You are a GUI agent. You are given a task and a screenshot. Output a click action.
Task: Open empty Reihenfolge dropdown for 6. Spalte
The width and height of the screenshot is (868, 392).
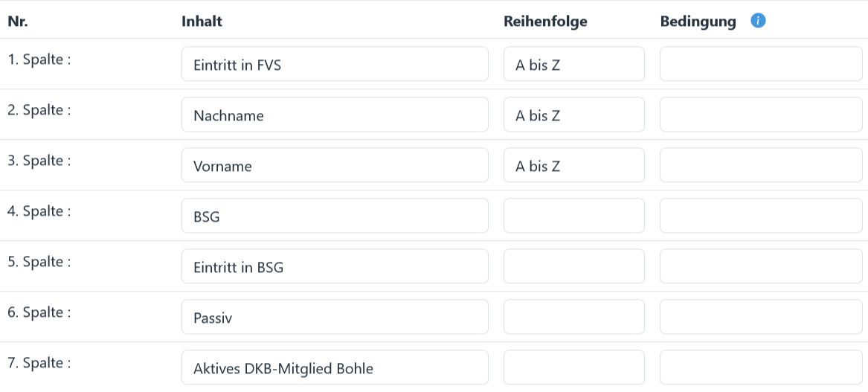573,318
